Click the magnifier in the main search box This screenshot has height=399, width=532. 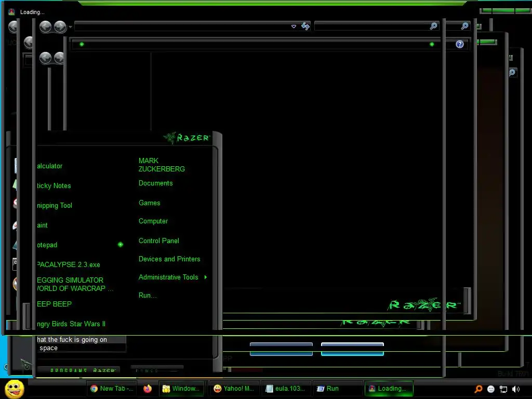tap(433, 26)
